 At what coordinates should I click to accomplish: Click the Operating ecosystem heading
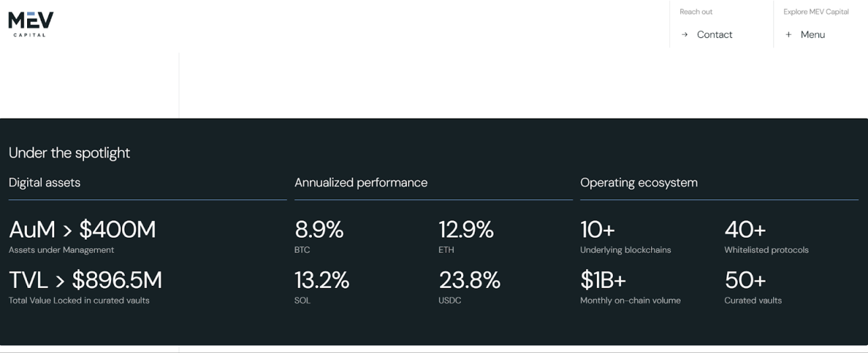639,182
